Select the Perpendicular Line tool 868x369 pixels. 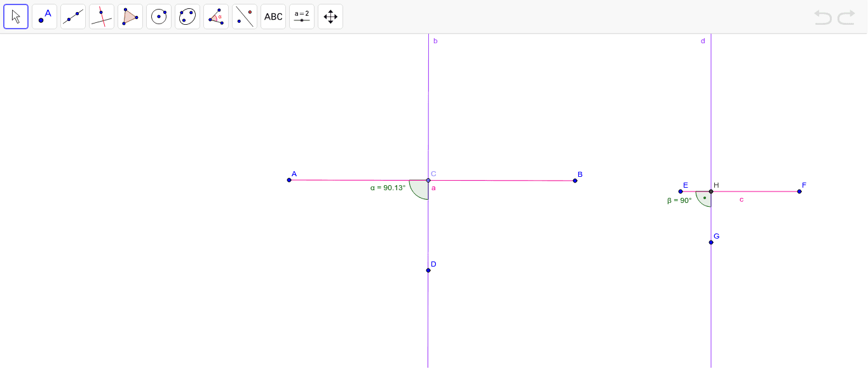point(101,16)
